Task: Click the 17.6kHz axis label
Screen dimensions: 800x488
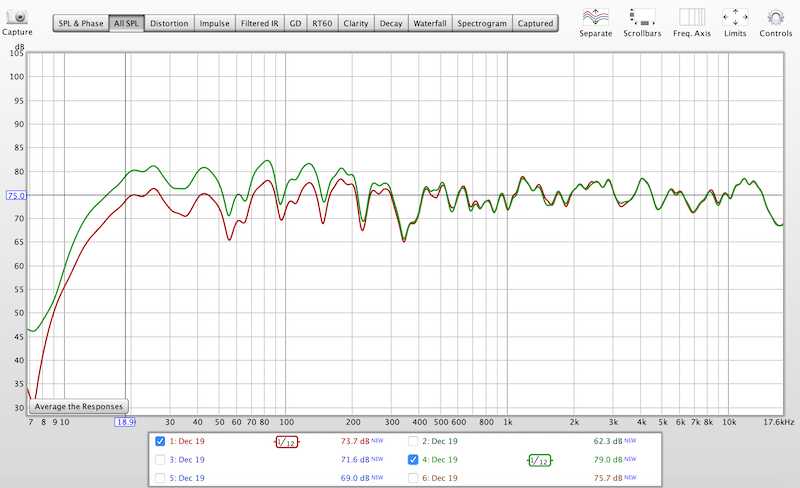Action: (779, 422)
